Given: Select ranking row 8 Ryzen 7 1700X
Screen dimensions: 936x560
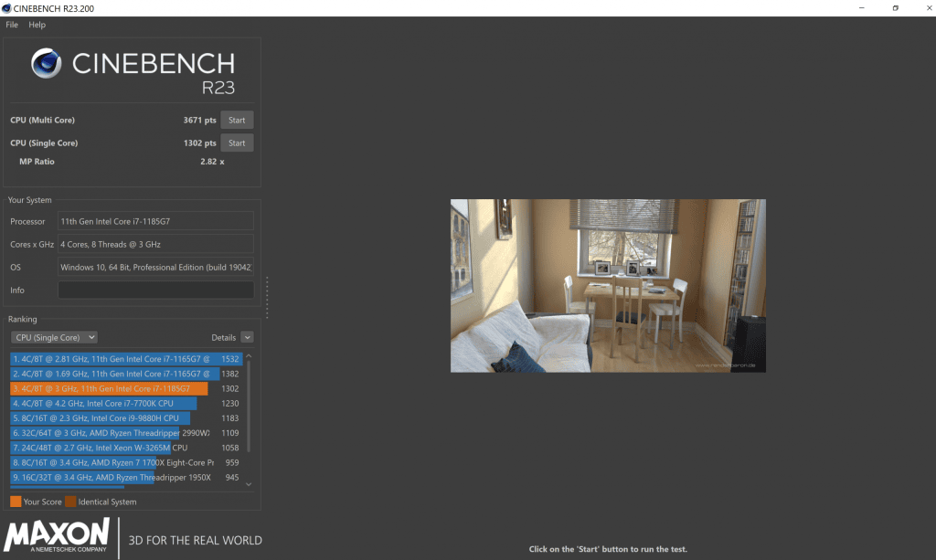Looking at the screenshot, I should [x=126, y=463].
